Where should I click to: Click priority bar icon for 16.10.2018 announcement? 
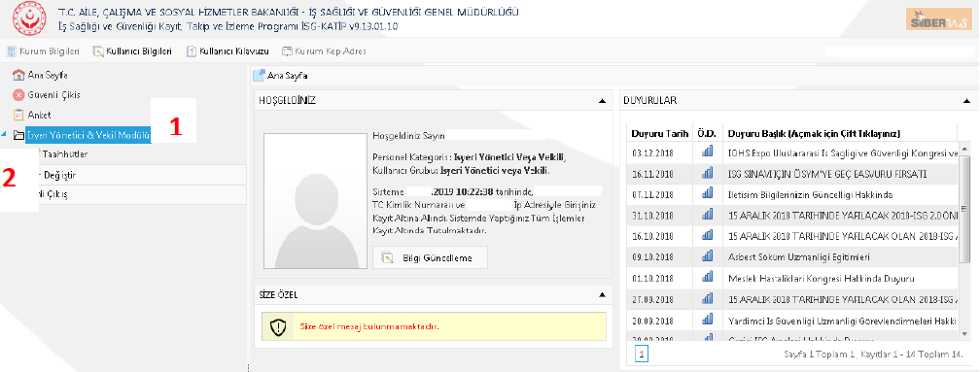click(x=708, y=236)
